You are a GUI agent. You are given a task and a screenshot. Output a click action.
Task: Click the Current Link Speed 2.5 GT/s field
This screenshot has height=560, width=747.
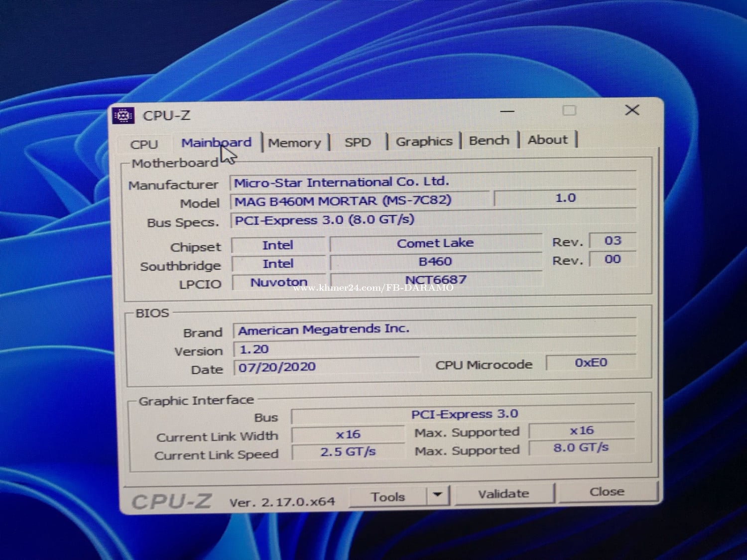pyautogui.click(x=348, y=452)
